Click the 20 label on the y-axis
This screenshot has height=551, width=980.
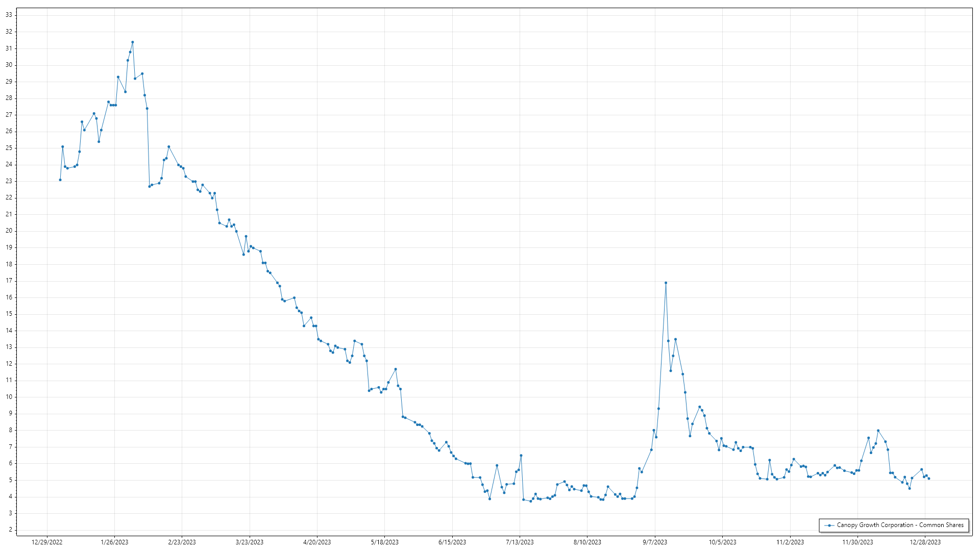pos(9,231)
